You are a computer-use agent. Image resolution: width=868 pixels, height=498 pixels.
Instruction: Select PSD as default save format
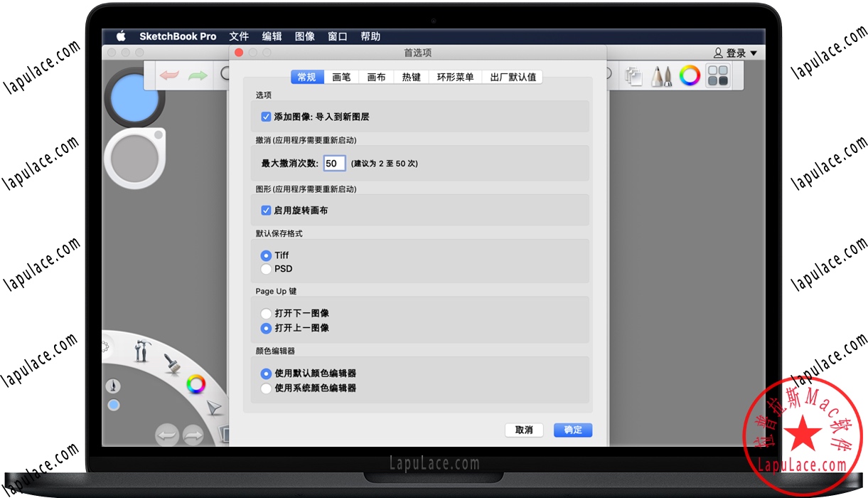pyautogui.click(x=266, y=269)
